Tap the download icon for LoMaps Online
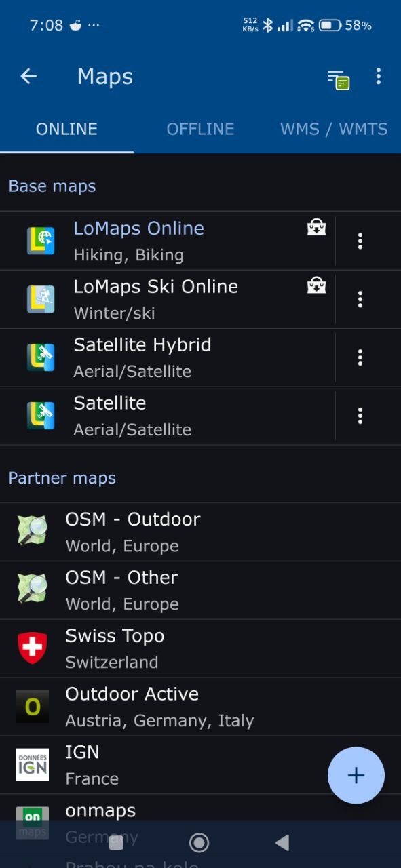Image resolution: width=401 pixels, height=868 pixels. point(316,229)
